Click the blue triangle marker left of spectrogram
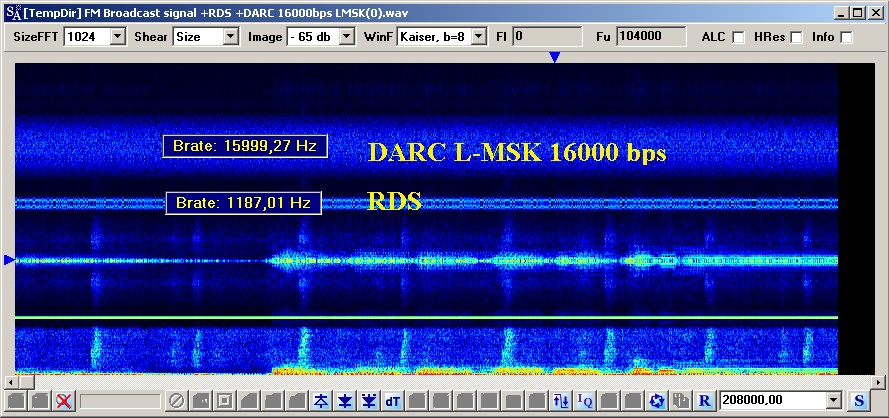This screenshot has width=889, height=418. click(x=9, y=260)
